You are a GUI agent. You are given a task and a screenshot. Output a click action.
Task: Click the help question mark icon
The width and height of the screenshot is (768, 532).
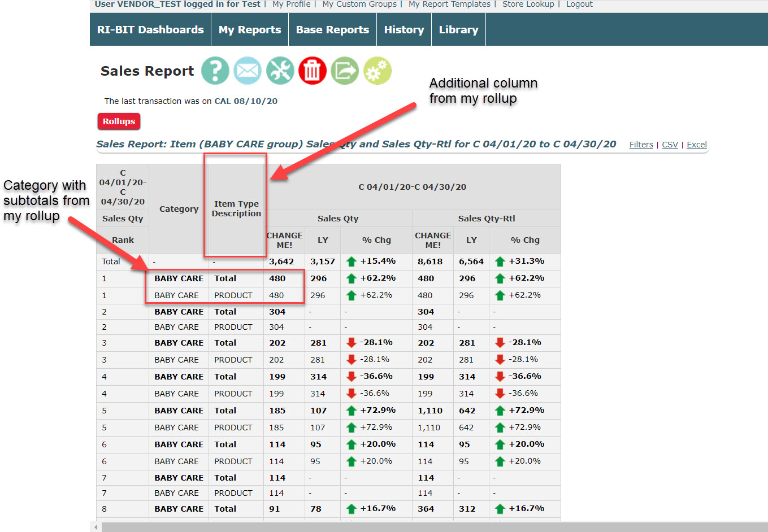(x=215, y=71)
